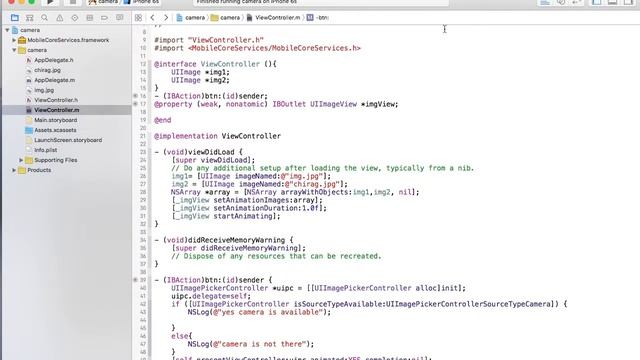The height and width of the screenshot is (360, 640).
Task: Click the Run button in toolbar
Action: (50, 2)
